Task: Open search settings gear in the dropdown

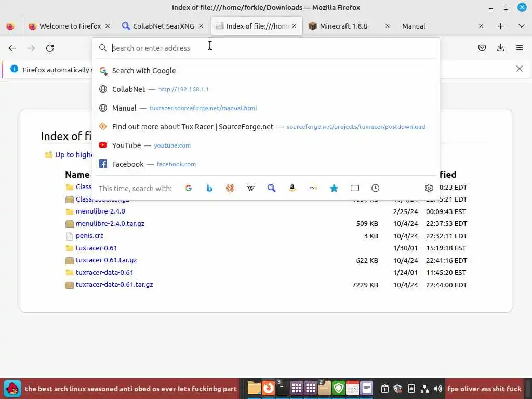Action: (429, 188)
